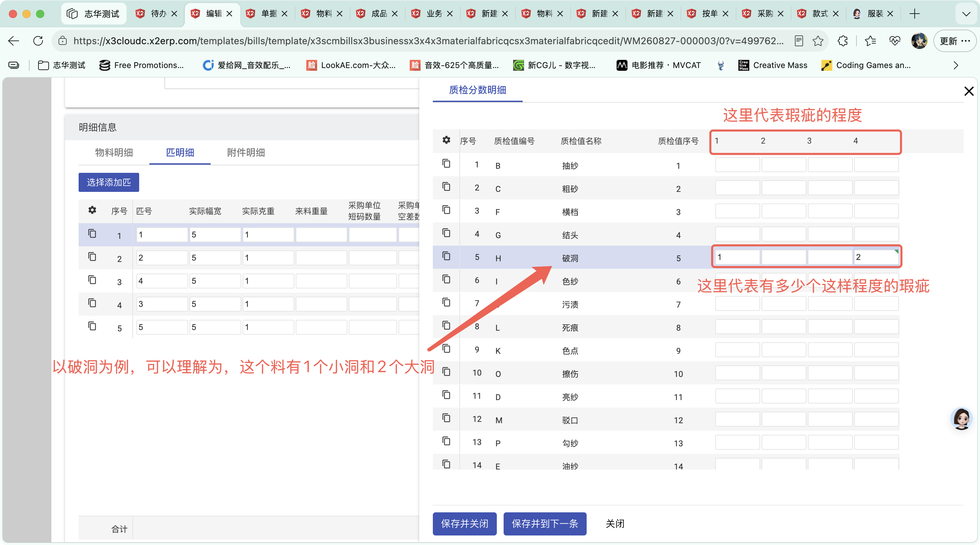Open the sidebar toggle icon in bookmarks bar
The image size is (980, 545).
14,65
